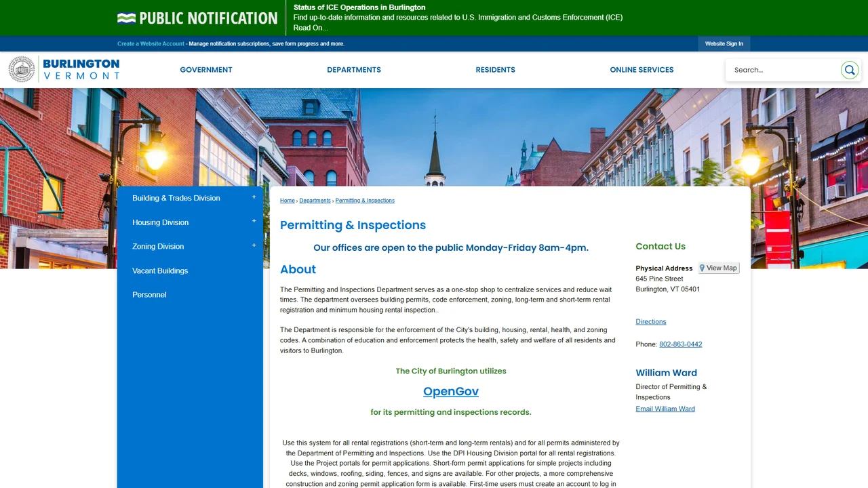868x488 pixels.
Task: Open the Departments menu
Action: click(354, 70)
